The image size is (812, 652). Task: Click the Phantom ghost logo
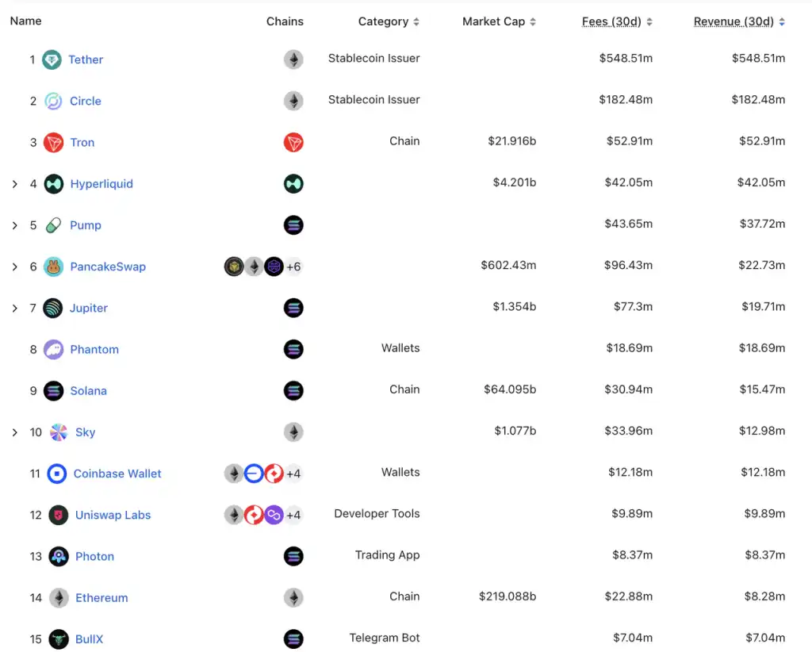tap(54, 350)
